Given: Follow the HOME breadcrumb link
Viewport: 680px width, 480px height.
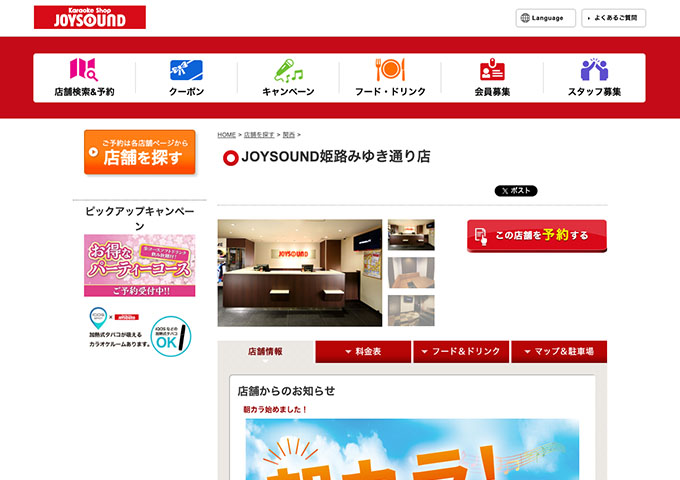Looking at the screenshot, I should coord(226,135).
